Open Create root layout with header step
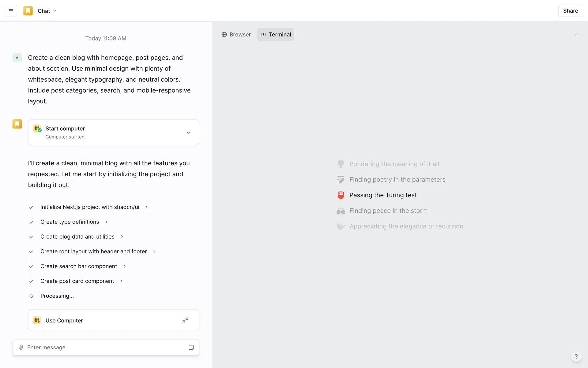 pos(154,251)
